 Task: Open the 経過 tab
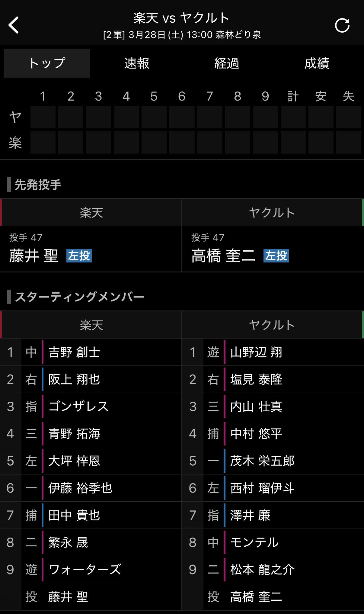click(227, 63)
